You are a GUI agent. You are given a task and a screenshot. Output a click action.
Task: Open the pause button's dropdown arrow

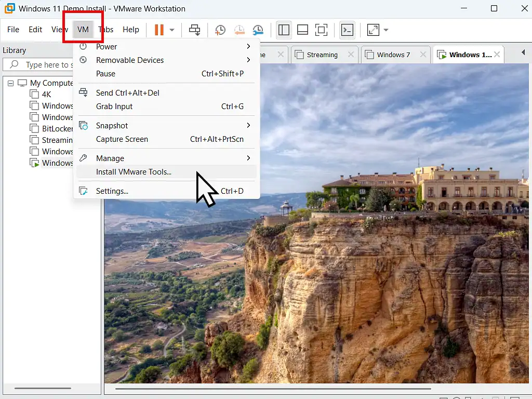pos(171,30)
